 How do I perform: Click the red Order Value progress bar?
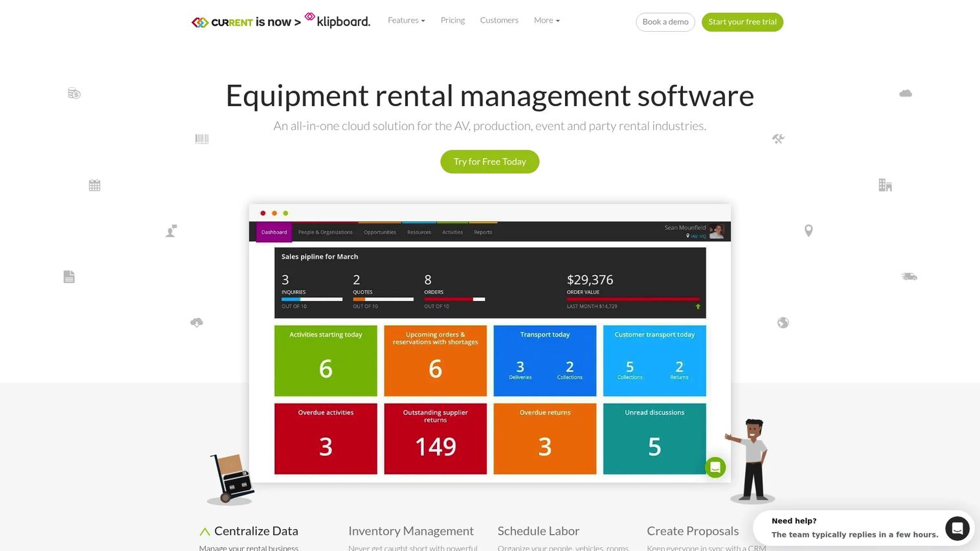(633, 299)
